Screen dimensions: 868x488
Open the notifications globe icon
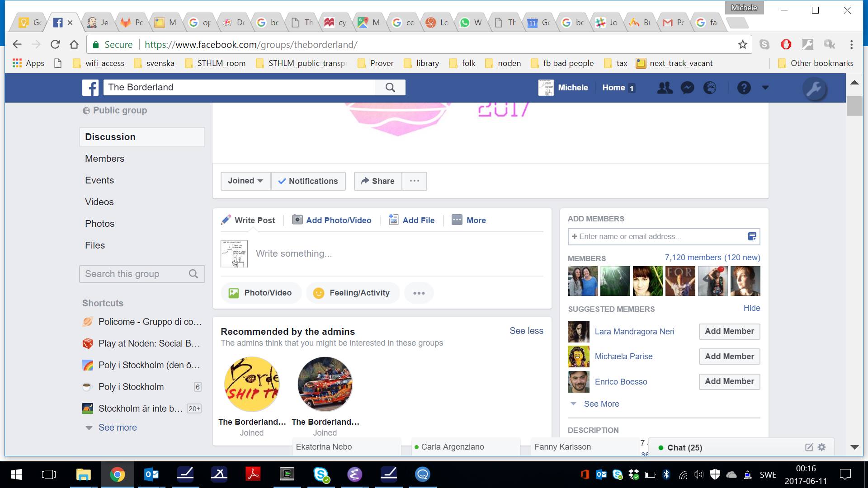pos(709,88)
